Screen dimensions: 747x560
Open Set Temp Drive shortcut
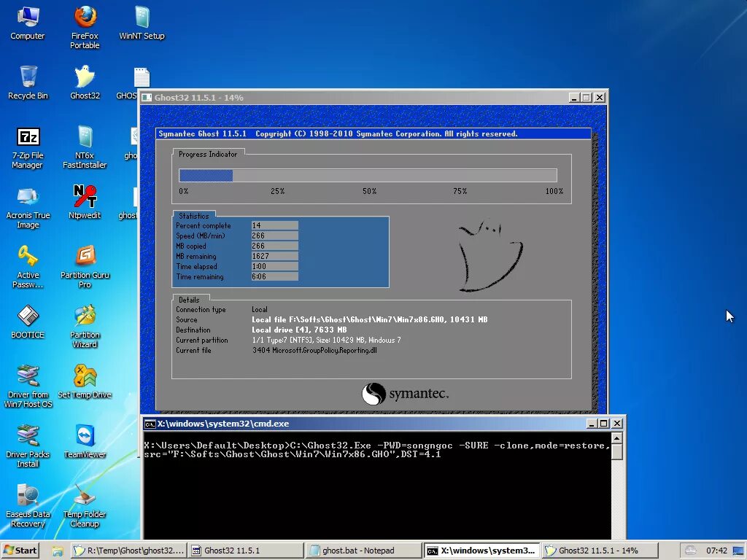coord(85,381)
